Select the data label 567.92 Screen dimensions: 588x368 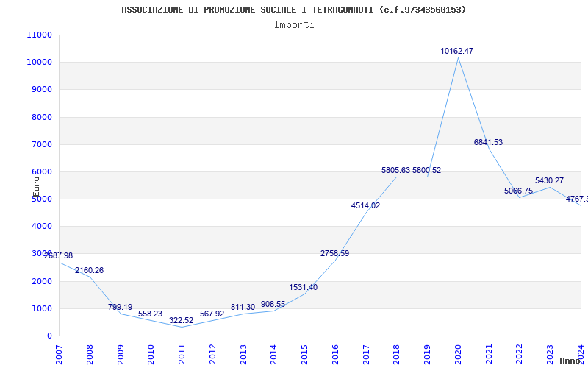point(212,314)
